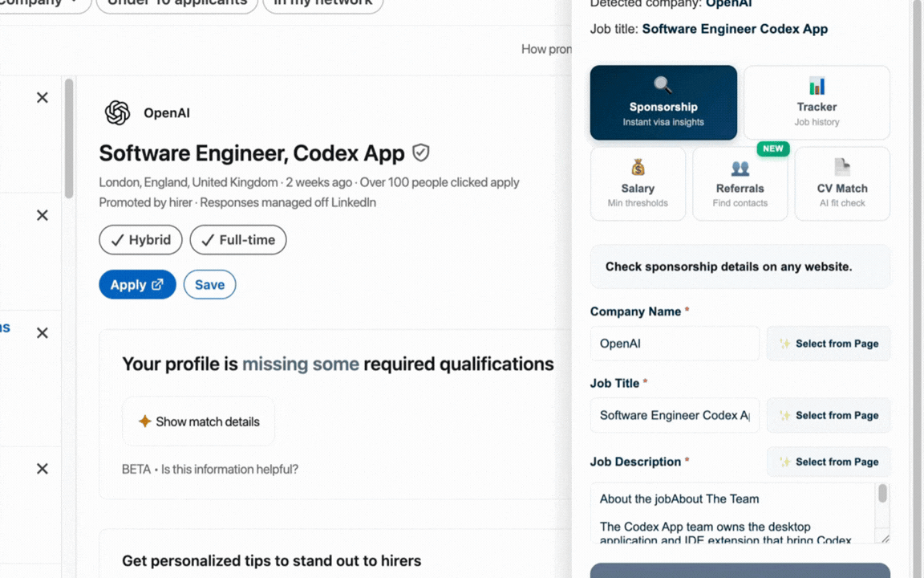
Task: Click the verified badge beside the job title
Action: (420, 153)
